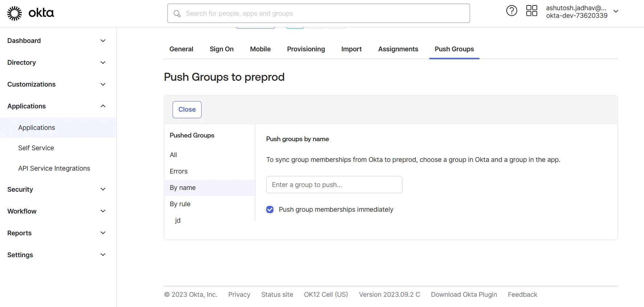The height and width of the screenshot is (307, 644).
Task: Open the Reports menu label
Action: [19, 233]
